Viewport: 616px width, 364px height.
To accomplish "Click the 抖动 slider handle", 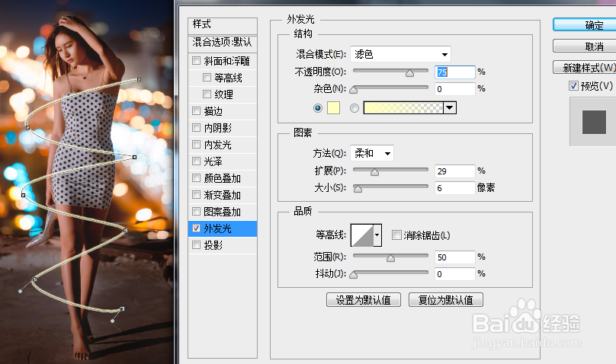I will coord(354,275).
